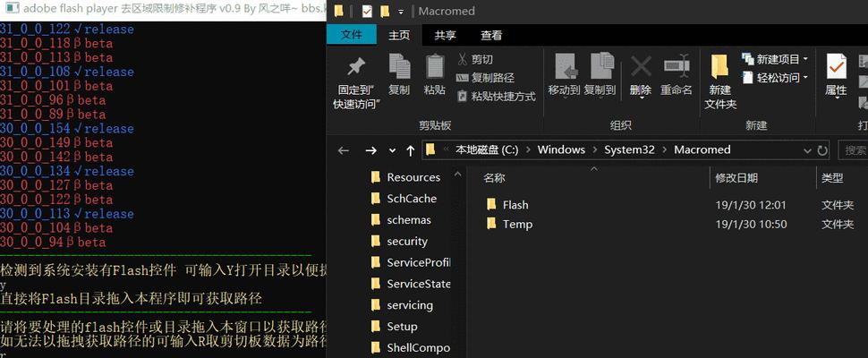Select SchCache in the navigation pane
The width and height of the screenshot is (868, 358).
(x=404, y=199)
